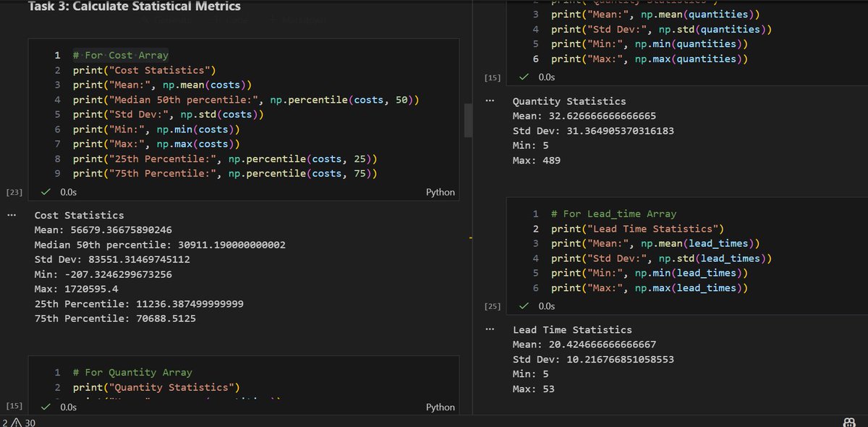Click the print("Lead Time Statistics") code line
Image resolution: width=868 pixels, height=427 pixels.
tap(637, 229)
